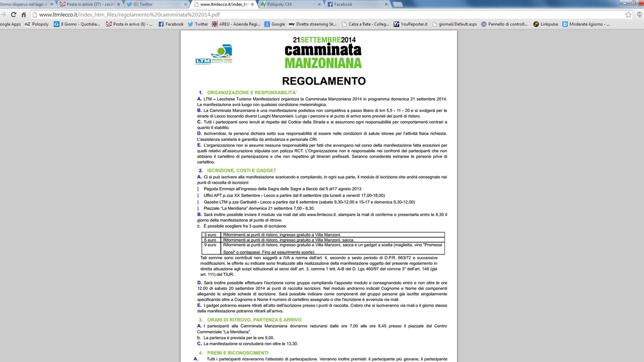Close the (1) Twitter tab
The width and height of the screenshot is (644, 362).
tap(185, 4)
